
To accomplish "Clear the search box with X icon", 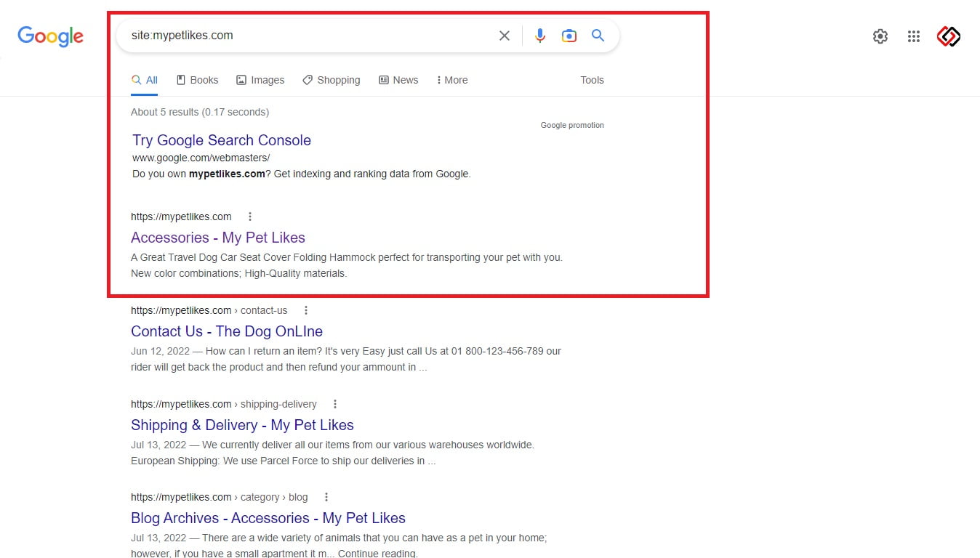I will [504, 36].
